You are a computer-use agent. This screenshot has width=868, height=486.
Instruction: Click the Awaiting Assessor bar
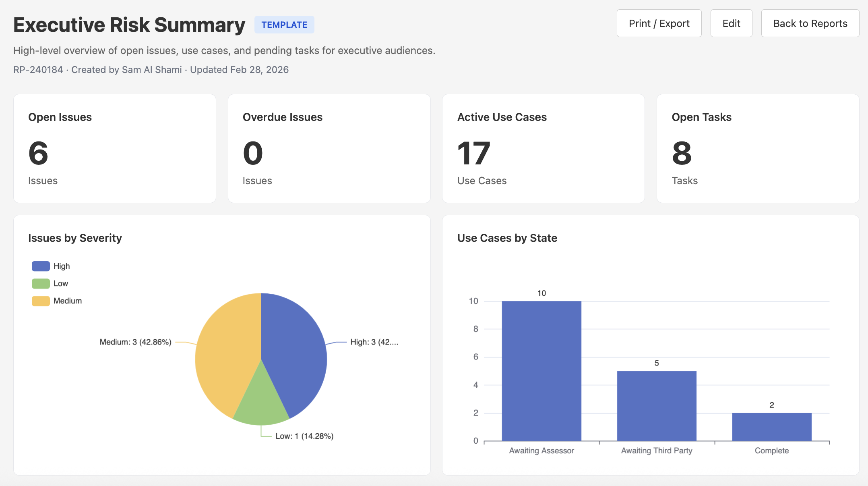(x=541, y=371)
